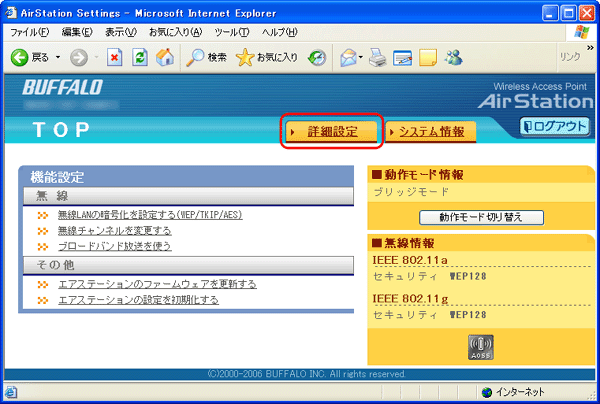The image size is (600, 404).
Task: Open the 編集(E) menu
Action: (x=77, y=32)
